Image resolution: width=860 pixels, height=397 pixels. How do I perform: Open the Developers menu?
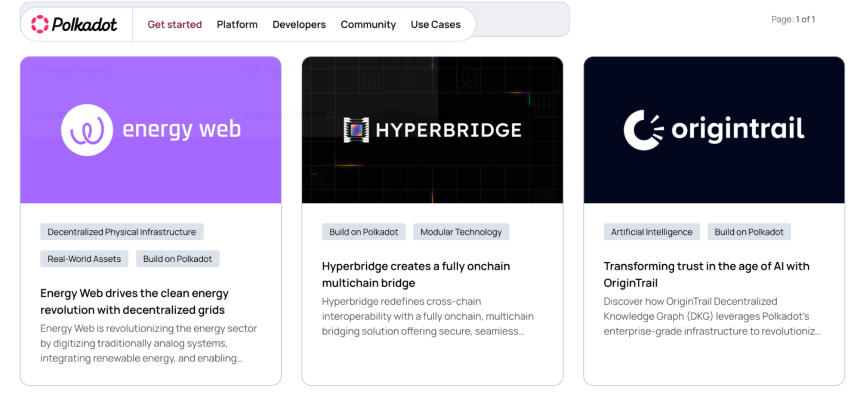(x=299, y=25)
